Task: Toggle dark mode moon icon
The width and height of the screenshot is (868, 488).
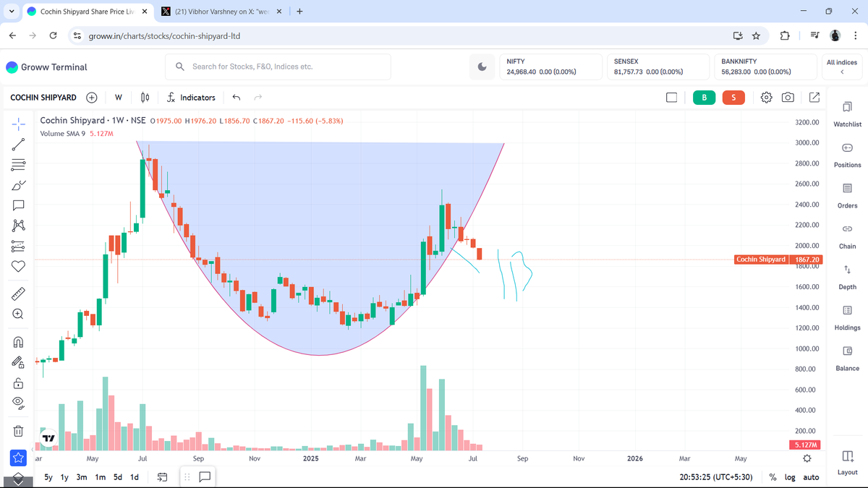Action: tap(482, 67)
